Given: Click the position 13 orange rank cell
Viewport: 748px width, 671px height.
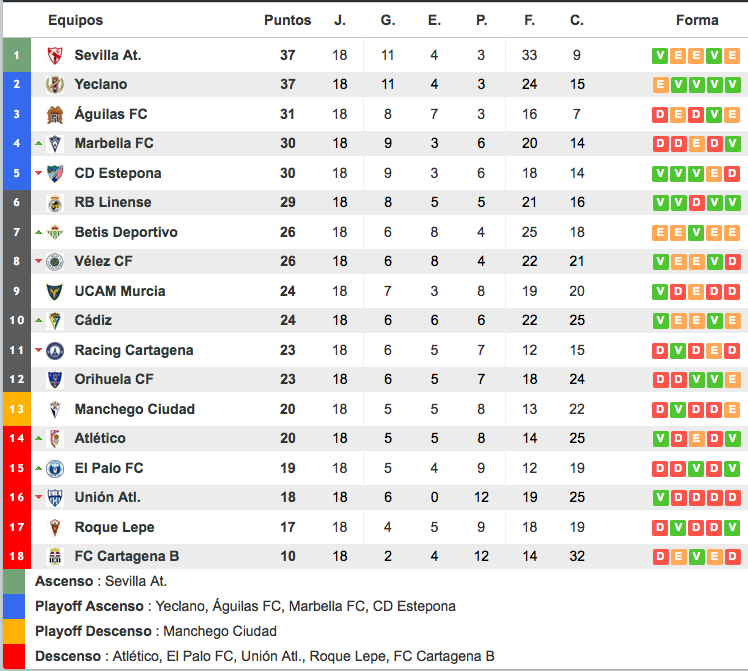Looking at the screenshot, I should 15,409.
